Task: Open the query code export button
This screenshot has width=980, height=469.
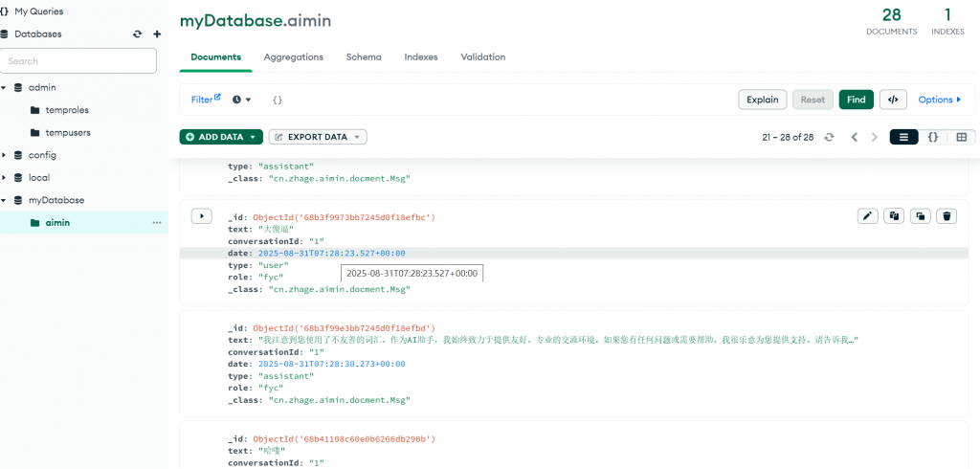Action: click(x=892, y=100)
